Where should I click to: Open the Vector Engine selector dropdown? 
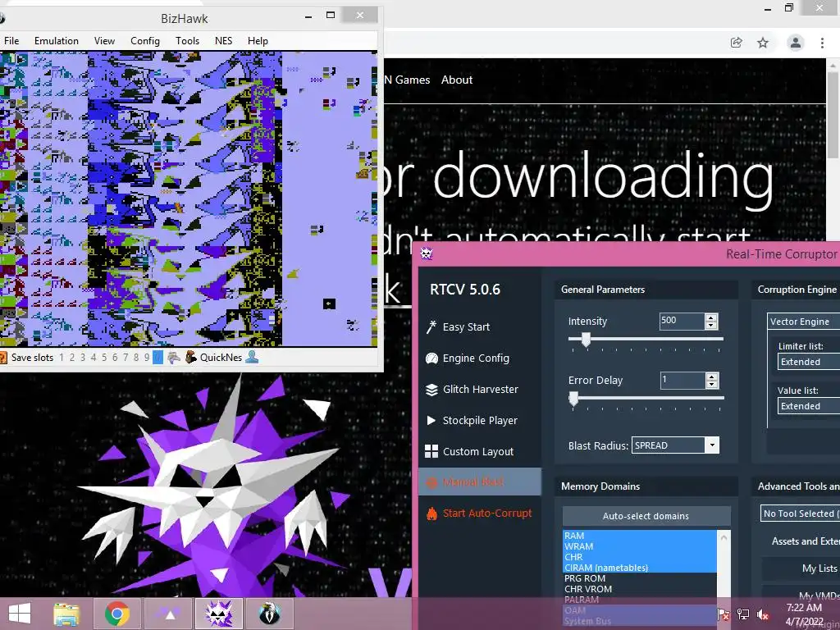click(804, 322)
